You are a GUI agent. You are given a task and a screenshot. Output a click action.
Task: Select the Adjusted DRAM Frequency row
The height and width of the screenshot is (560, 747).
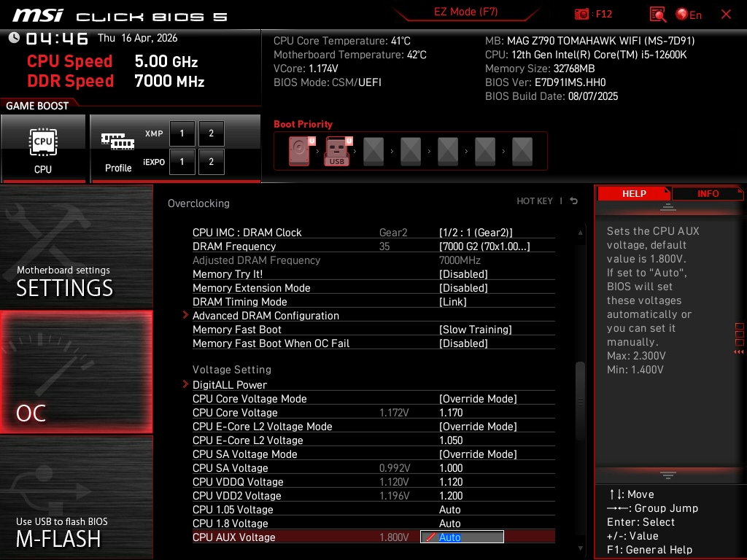(373, 260)
